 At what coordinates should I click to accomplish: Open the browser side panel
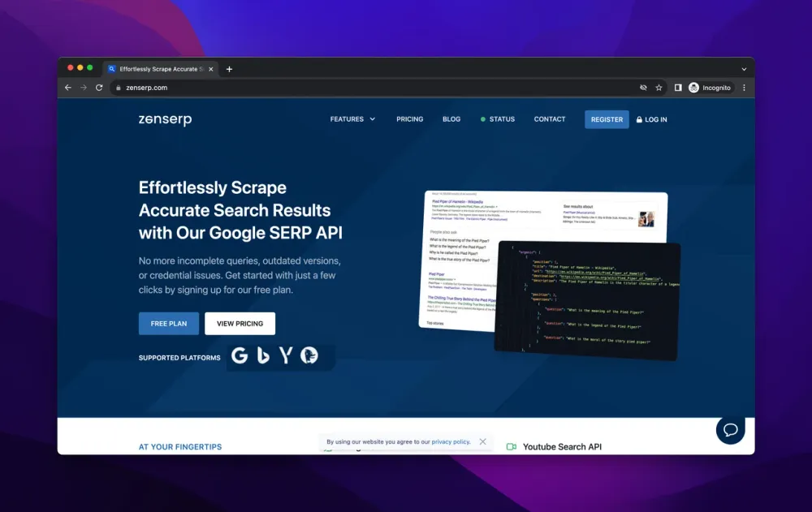tap(678, 88)
